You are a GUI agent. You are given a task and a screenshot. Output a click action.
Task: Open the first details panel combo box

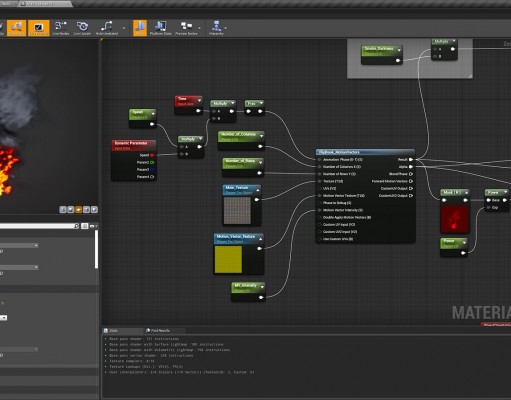(x=19, y=245)
